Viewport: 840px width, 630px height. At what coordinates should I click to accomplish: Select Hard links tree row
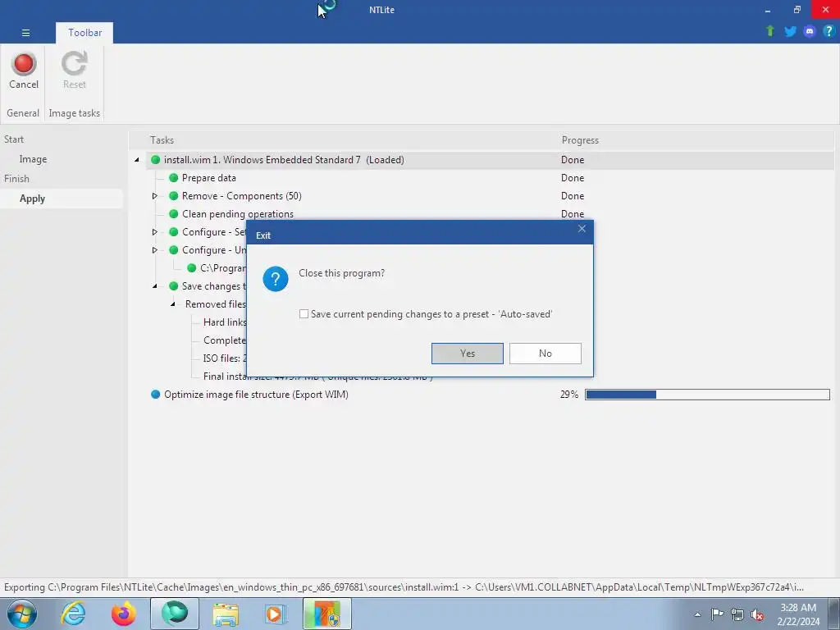pyautogui.click(x=225, y=322)
